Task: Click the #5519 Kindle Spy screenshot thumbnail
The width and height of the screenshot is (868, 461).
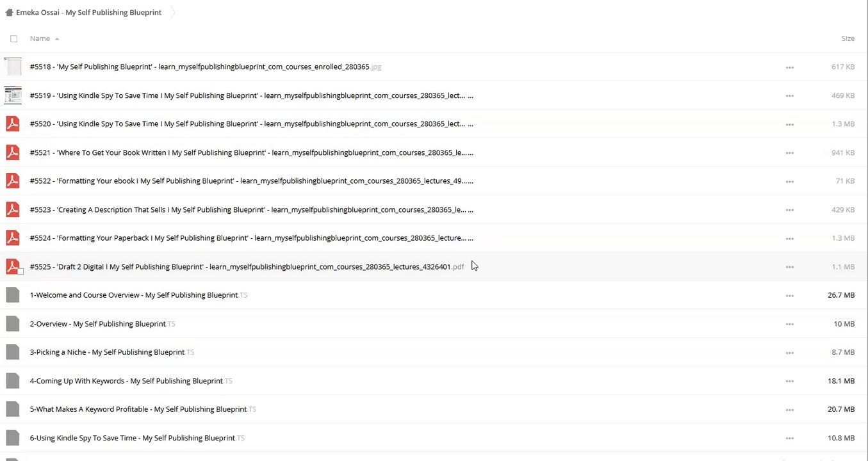Action: click(x=13, y=95)
